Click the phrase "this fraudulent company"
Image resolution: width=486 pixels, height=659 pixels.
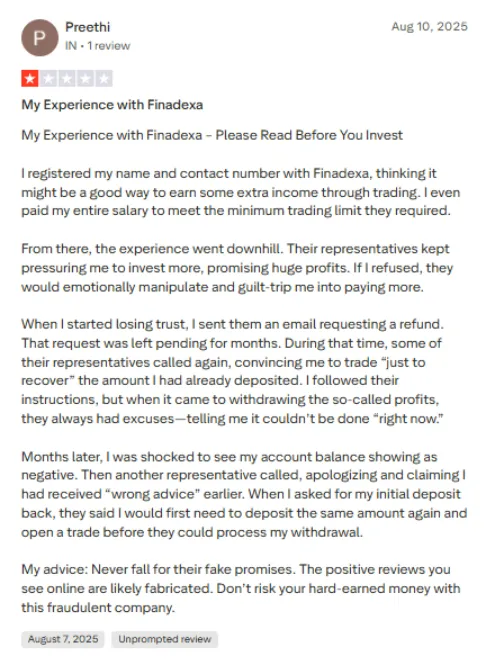point(98,607)
